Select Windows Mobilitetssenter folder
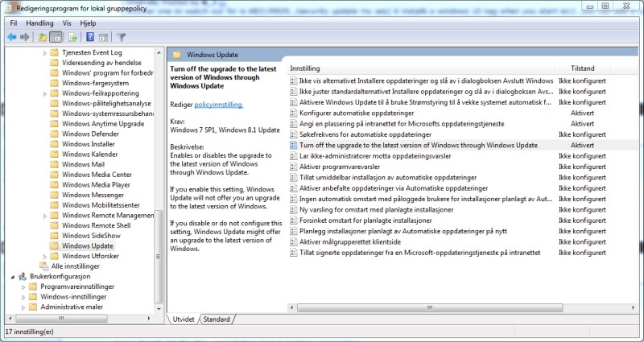The height and width of the screenshot is (342, 644). [x=101, y=205]
